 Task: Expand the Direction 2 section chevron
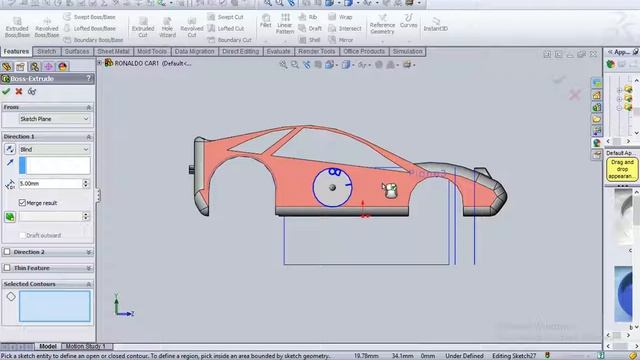click(x=89, y=252)
